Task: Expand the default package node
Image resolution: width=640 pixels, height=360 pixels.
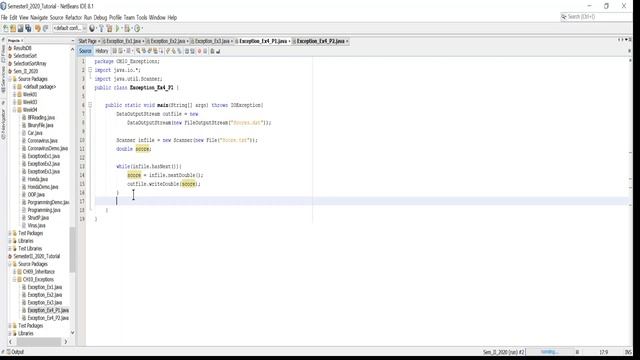Action: (x=14, y=87)
